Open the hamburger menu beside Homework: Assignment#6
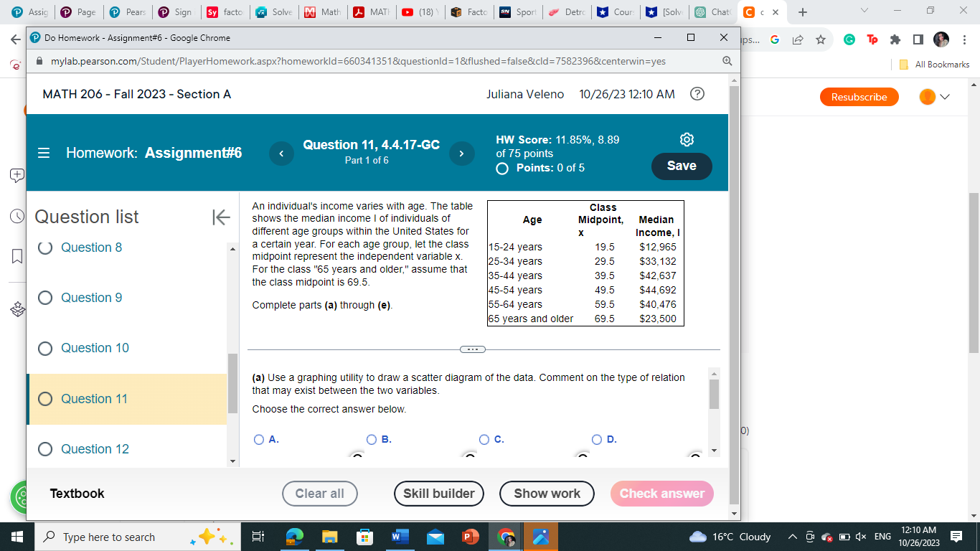Image resolution: width=980 pixels, height=551 pixels. pos(43,153)
